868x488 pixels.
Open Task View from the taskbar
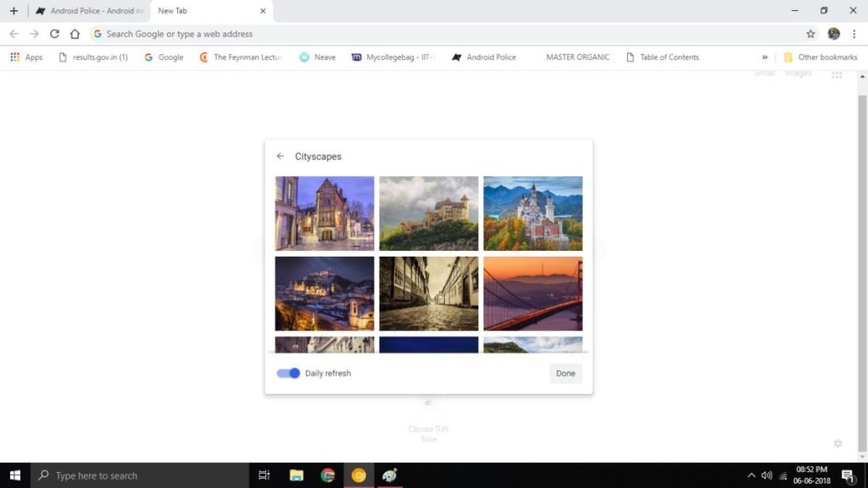tap(264, 475)
